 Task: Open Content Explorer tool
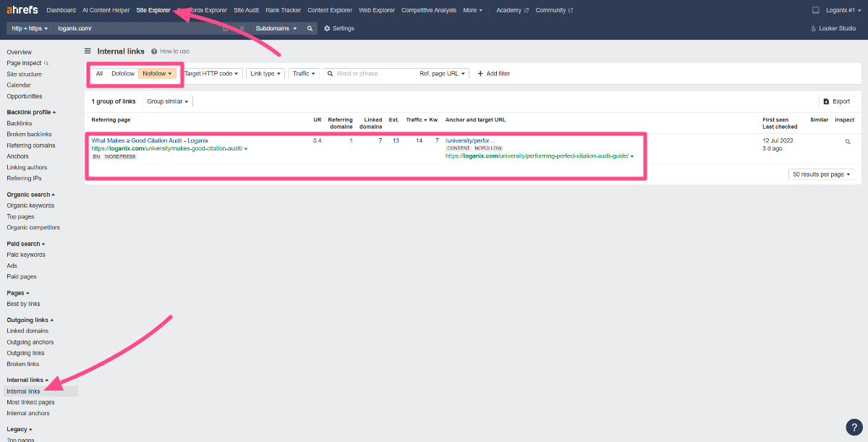(x=330, y=10)
